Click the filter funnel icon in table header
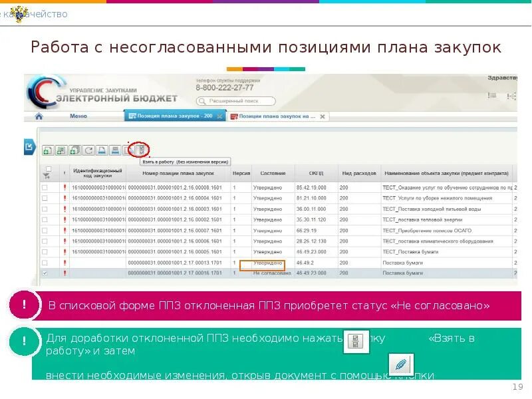 coord(45,174)
